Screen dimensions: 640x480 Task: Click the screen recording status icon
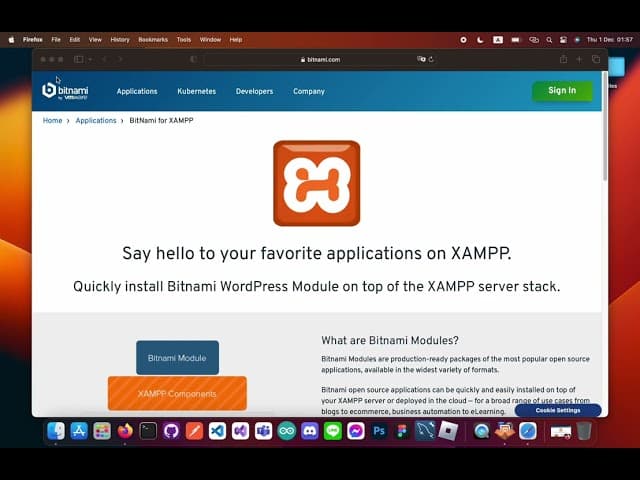pos(463,40)
